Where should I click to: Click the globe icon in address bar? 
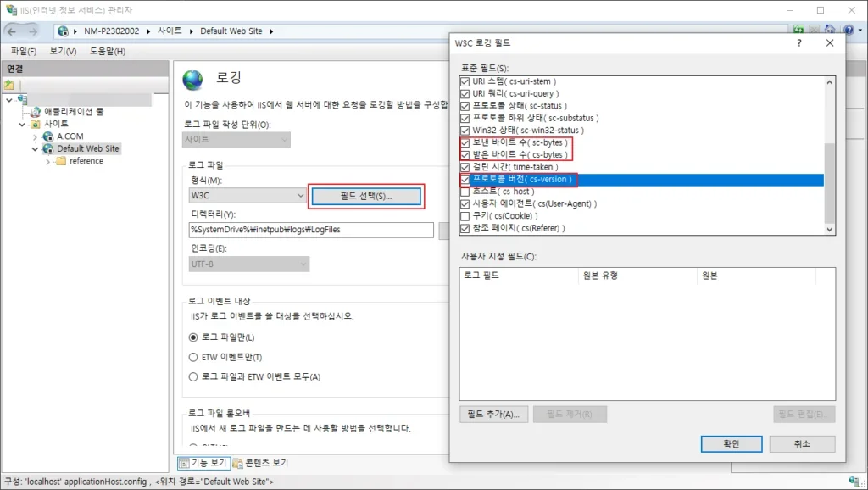(63, 31)
